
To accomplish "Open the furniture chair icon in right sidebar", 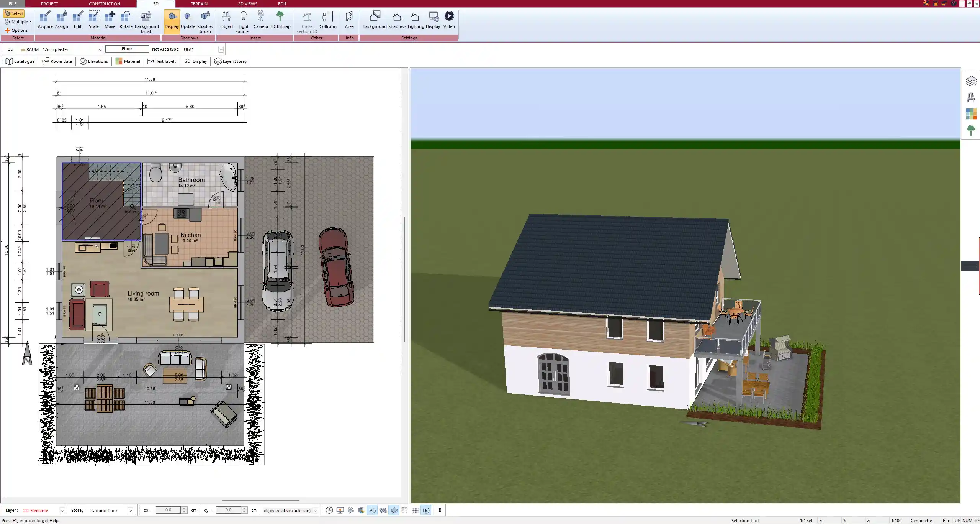I will [970, 97].
